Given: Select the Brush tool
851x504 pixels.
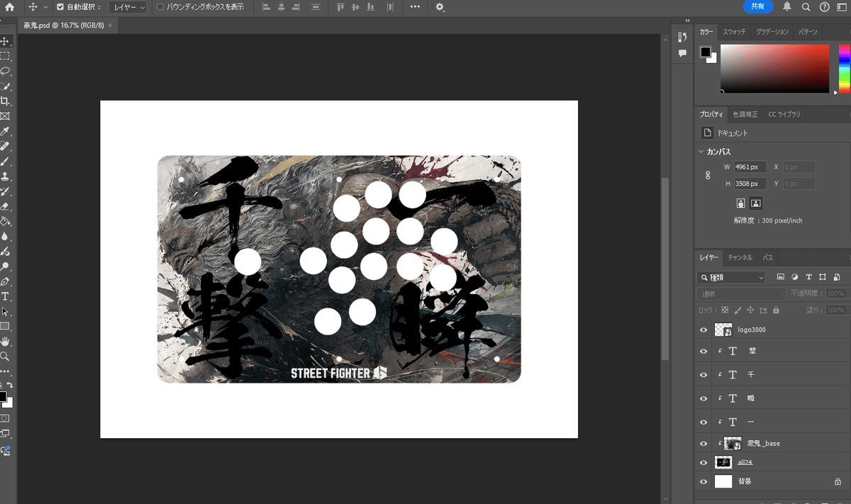Looking at the screenshot, I should pos(5,162).
